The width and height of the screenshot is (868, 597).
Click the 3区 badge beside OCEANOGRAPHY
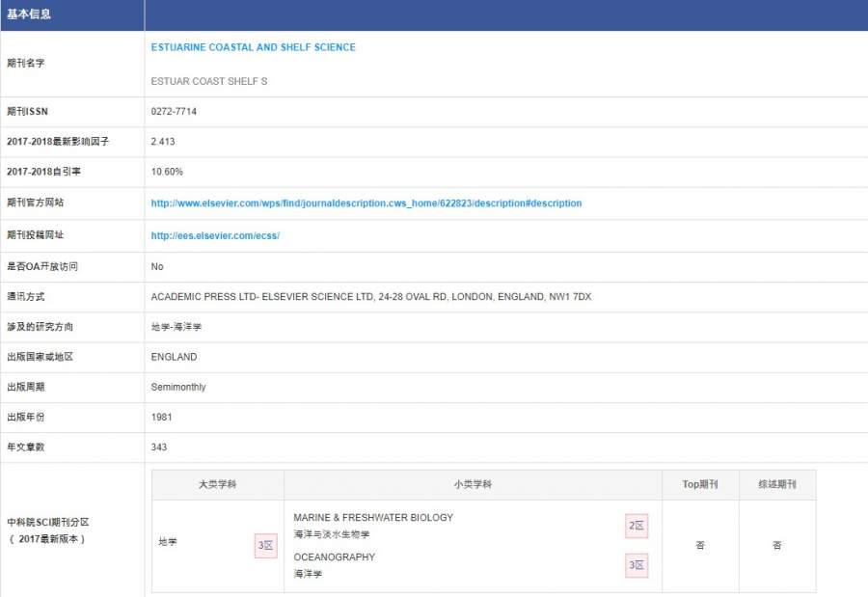pyautogui.click(x=637, y=565)
